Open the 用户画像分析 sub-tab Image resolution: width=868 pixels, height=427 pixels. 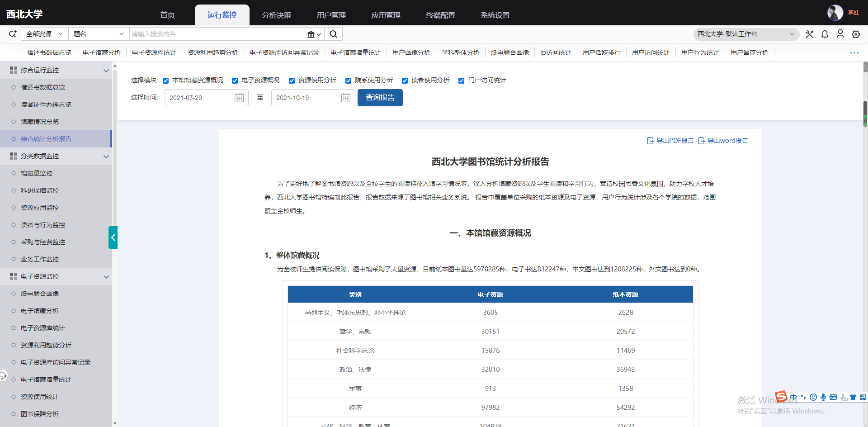coord(411,52)
